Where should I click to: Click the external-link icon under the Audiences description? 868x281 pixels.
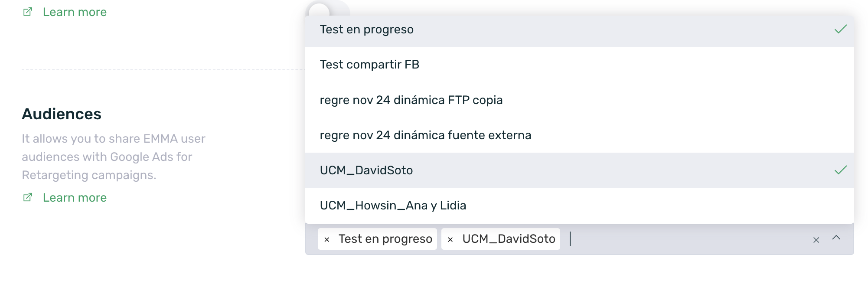pyautogui.click(x=27, y=198)
